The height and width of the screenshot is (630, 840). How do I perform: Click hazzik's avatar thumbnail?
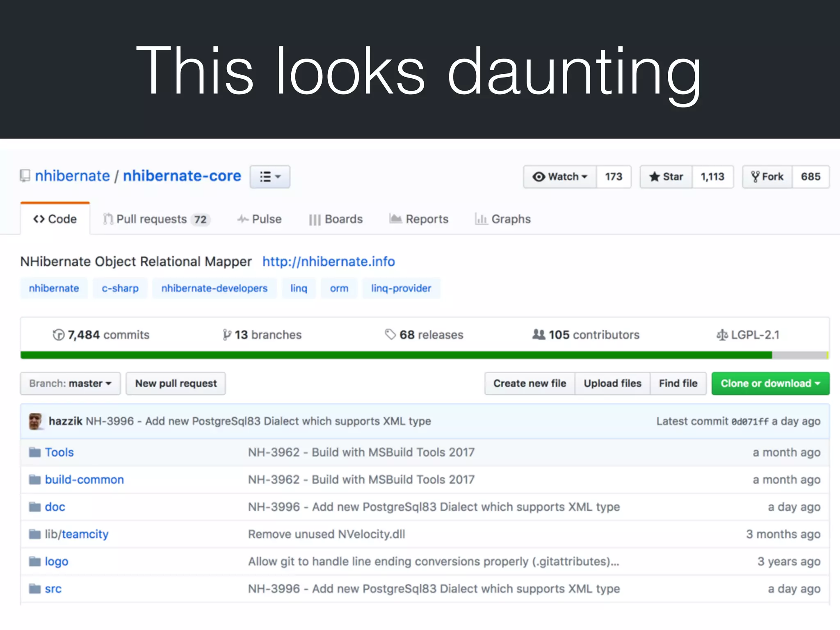[x=36, y=421]
